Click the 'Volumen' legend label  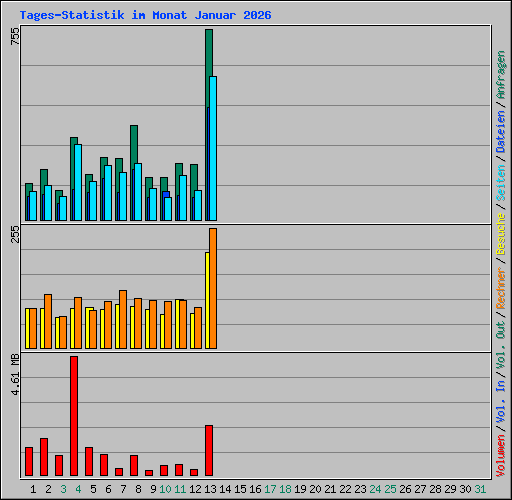click(x=501, y=456)
